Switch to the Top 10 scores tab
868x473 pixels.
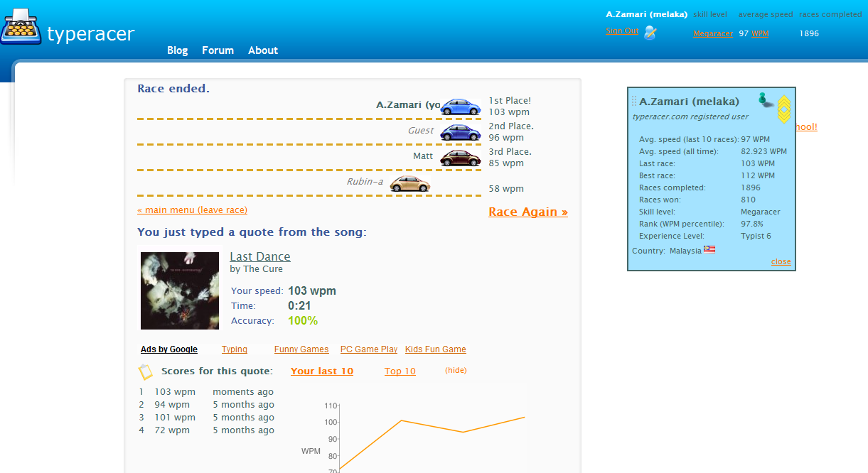(400, 371)
